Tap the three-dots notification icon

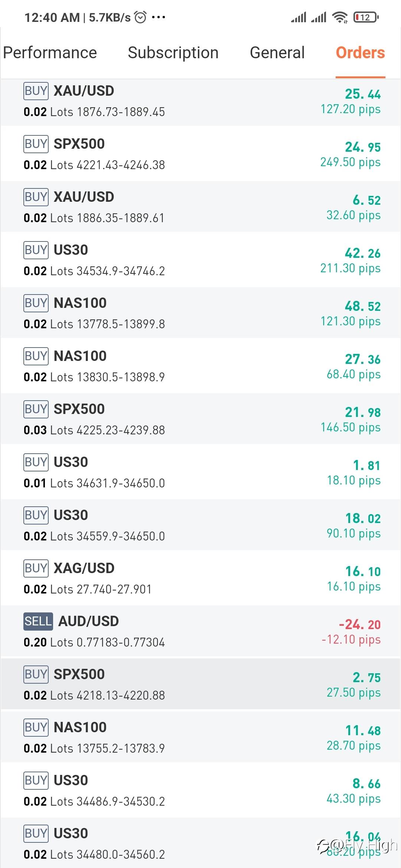[159, 17]
